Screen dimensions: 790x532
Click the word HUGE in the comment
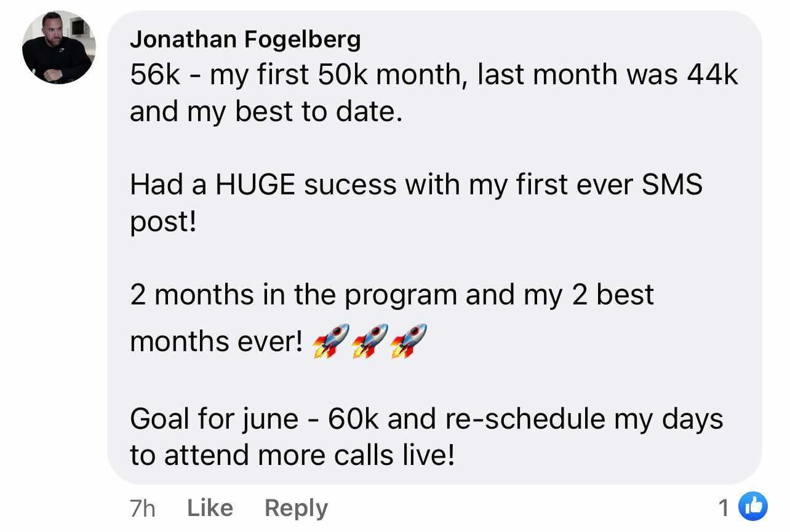click(255, 185)
